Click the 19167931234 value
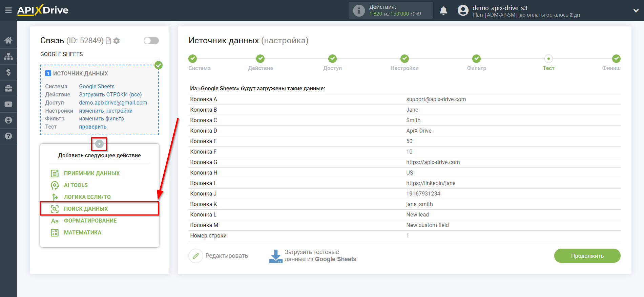Screen dimensions: 644x297 click(x=423, y=193)
